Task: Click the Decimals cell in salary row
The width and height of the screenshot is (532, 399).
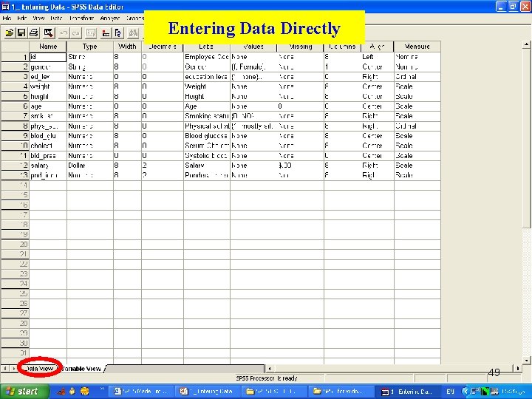Action: (162, 166)
